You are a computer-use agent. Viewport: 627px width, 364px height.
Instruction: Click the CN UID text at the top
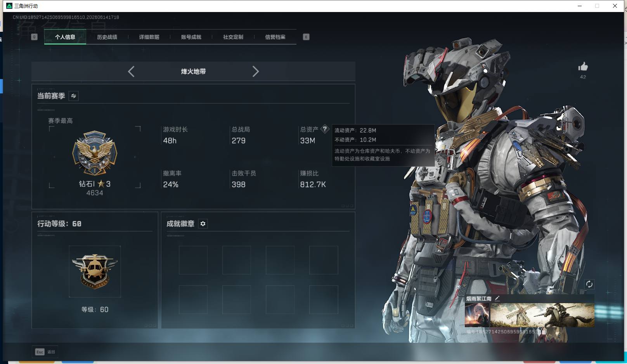(66, 17)
